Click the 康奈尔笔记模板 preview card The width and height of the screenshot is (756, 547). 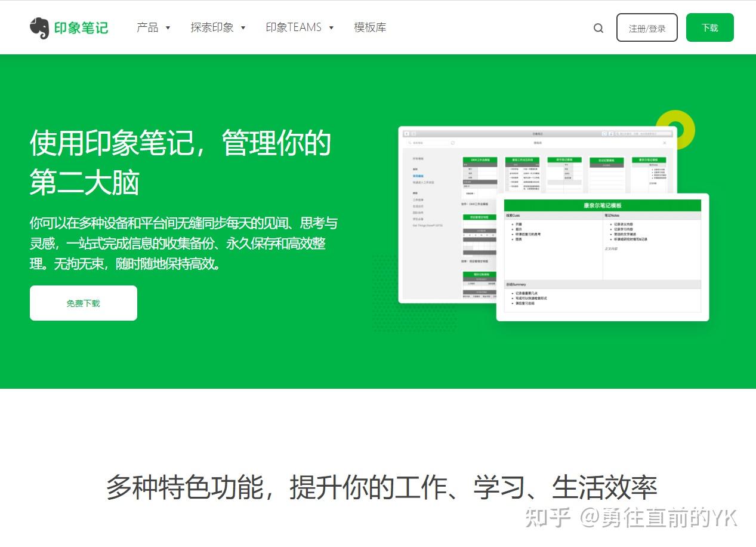click(x=603, y=257)
